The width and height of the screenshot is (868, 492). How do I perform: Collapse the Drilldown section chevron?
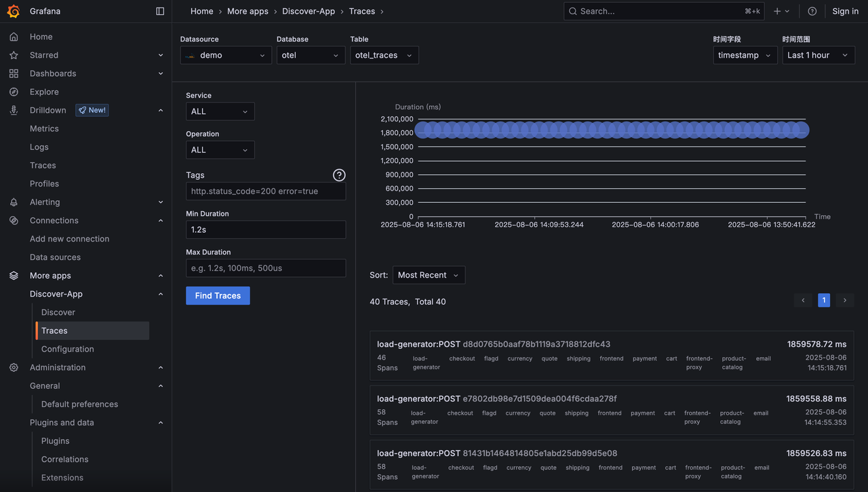pyautogui.click(x=161, y=110)
